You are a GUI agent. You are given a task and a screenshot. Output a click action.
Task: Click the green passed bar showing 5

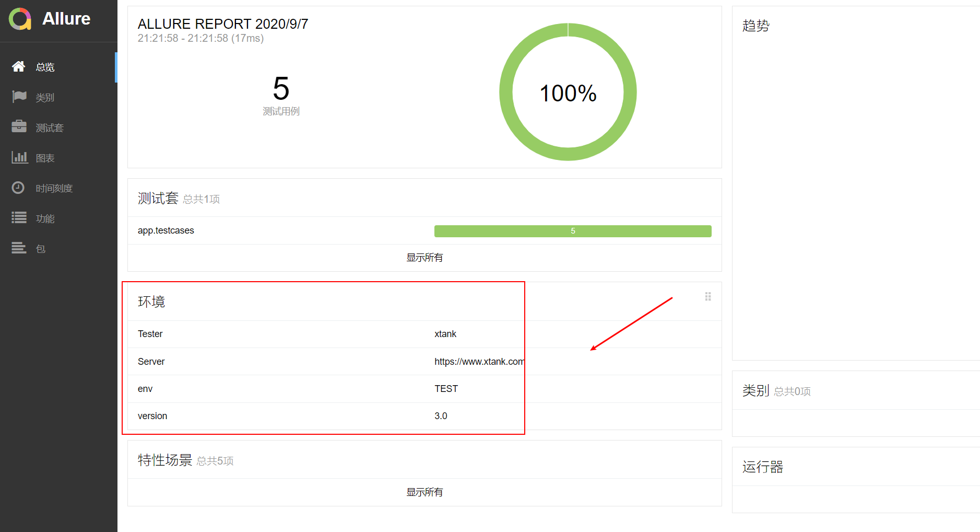point(572,231)
